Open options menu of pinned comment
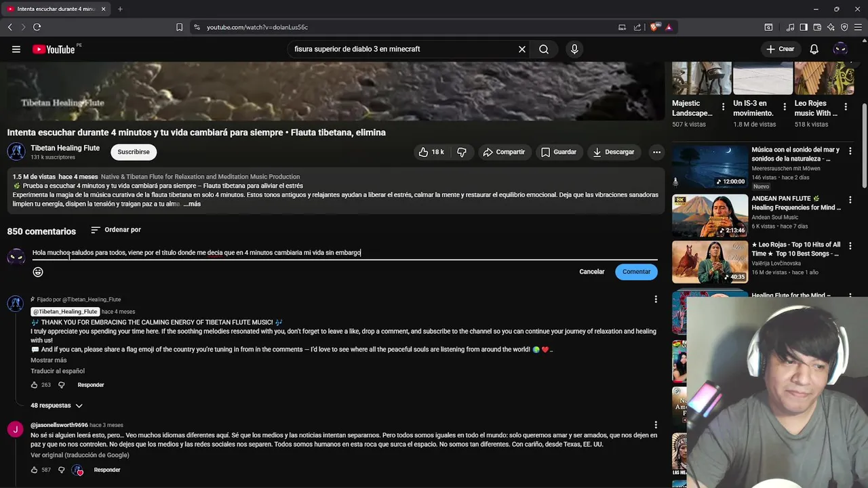 coord(655,299)
